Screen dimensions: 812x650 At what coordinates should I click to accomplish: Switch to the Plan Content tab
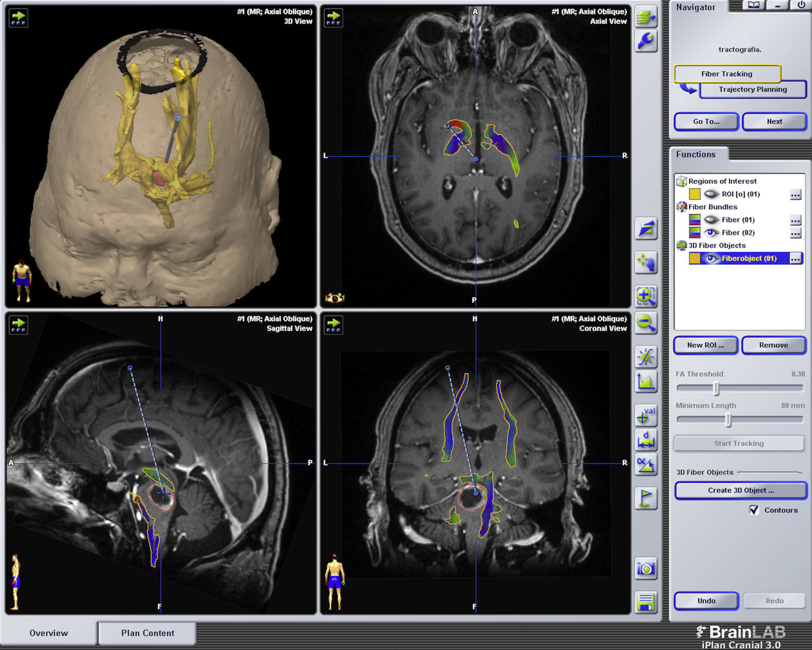click(x=147, y=633)
